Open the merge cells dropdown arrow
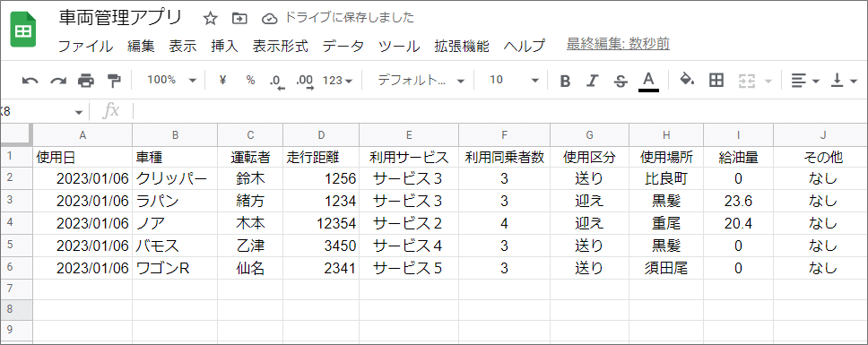 pyautogui.click(x=768, y=82)
